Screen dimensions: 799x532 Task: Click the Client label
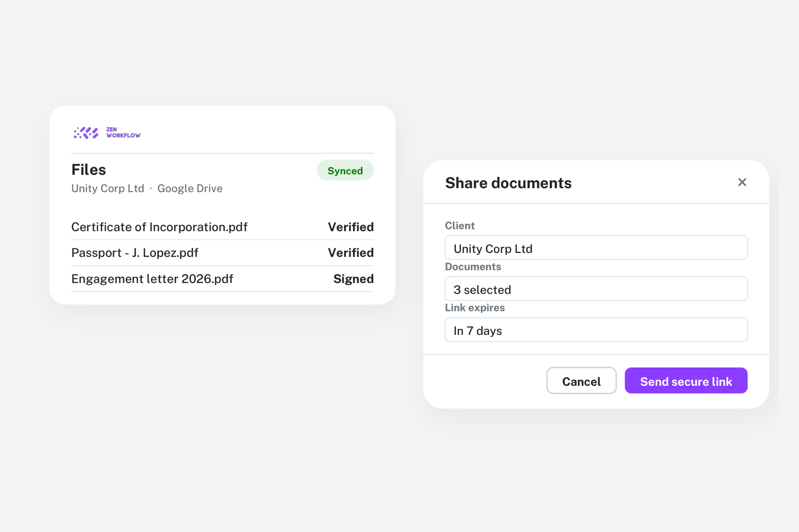pyautogui.click(x=460, y=226)
